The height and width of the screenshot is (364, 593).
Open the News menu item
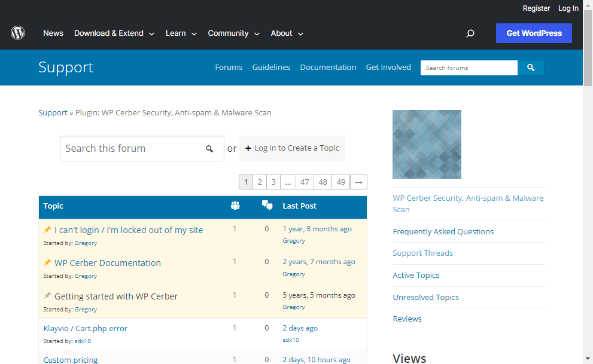pyautogui.click(x=53, y=33)
